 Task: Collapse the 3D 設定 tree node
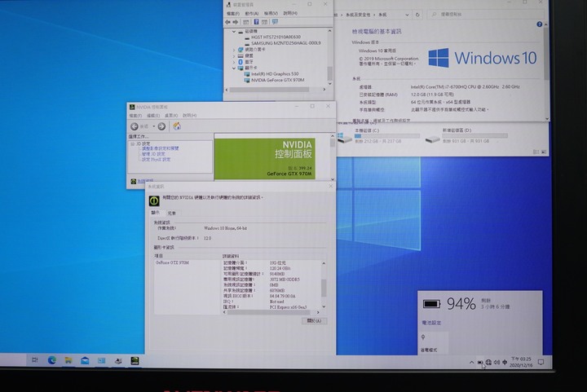[x=132, y=143]
